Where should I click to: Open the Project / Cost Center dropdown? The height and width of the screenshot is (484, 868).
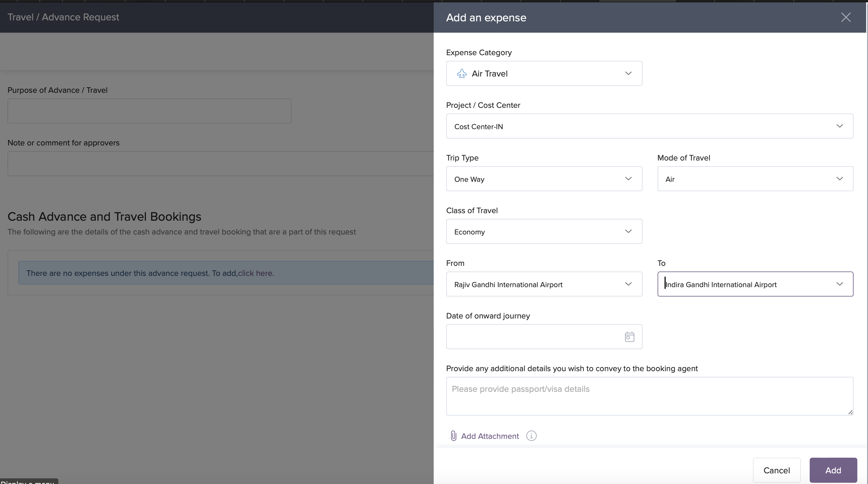(649, 126)
